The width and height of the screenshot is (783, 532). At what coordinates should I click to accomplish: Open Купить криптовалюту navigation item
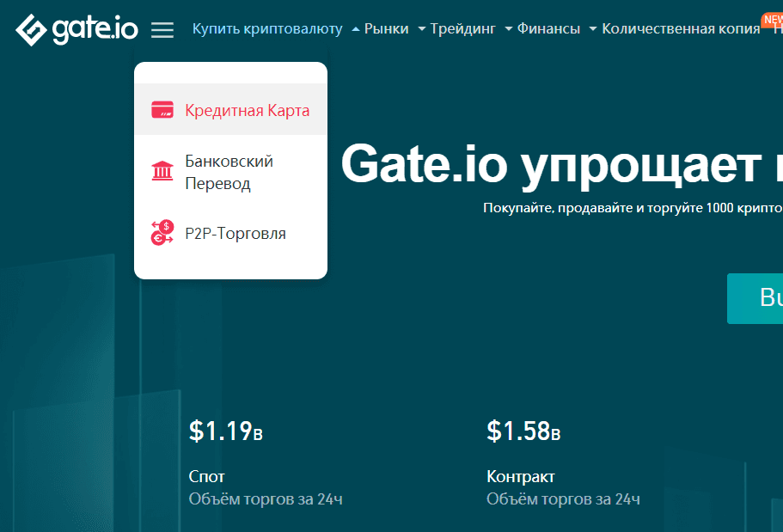267,29
